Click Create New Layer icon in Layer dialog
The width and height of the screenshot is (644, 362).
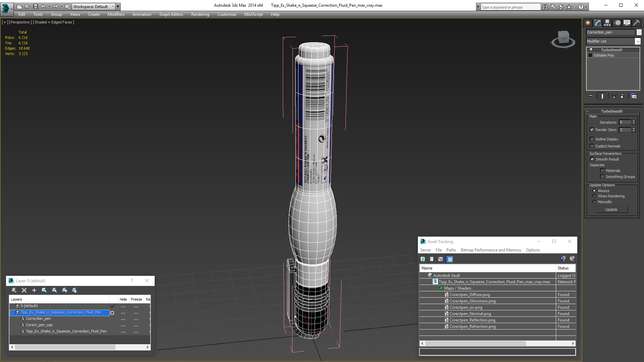pos(14,290)
